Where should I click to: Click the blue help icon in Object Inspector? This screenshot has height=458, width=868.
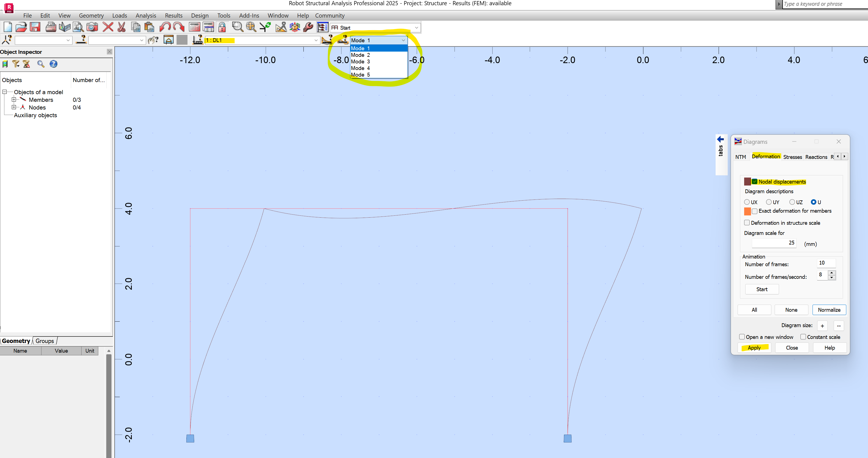tap(53, 64)
